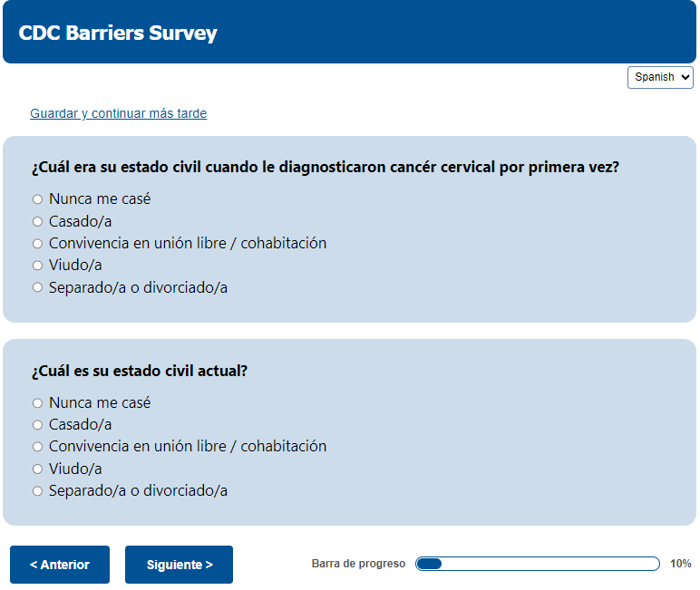Open the Spanish language dropdown

(660, 77)
